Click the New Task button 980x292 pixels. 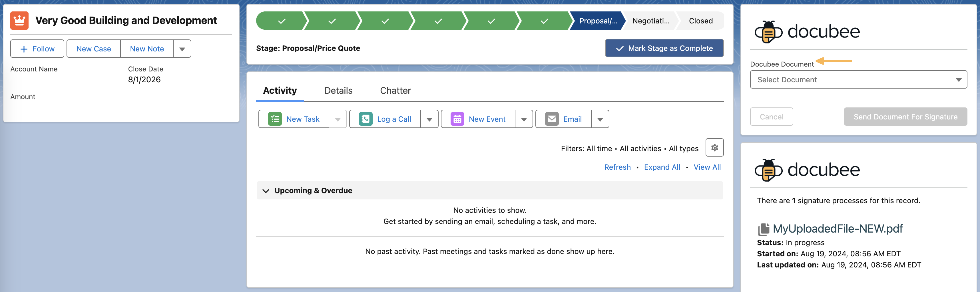(x=294, y=119)
